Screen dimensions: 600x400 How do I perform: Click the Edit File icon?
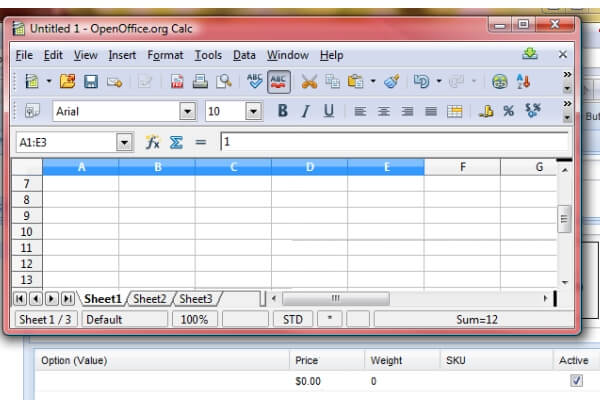pyautogui.click(x=145, y=82)
